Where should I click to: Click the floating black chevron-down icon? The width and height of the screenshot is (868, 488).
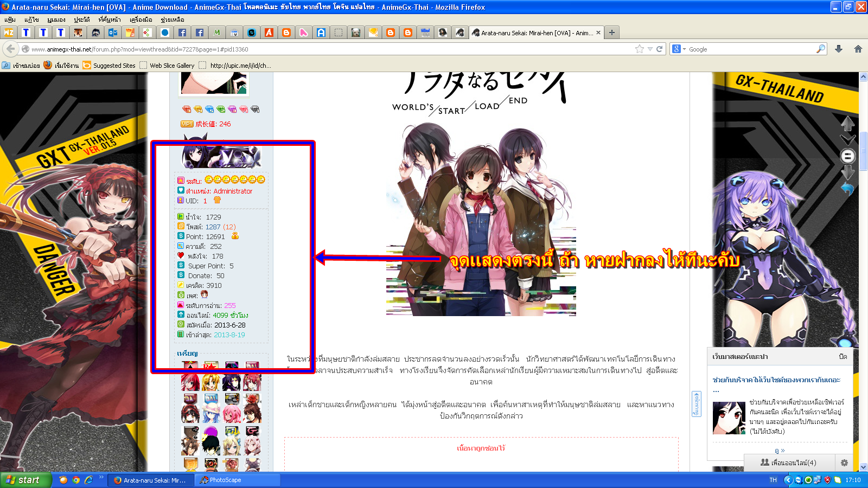click(x=848, y=140)
